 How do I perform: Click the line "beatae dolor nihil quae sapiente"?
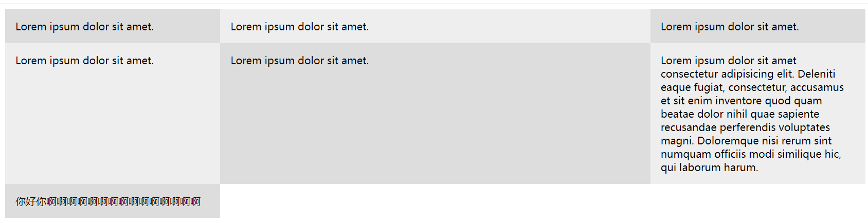coord(740,114)
